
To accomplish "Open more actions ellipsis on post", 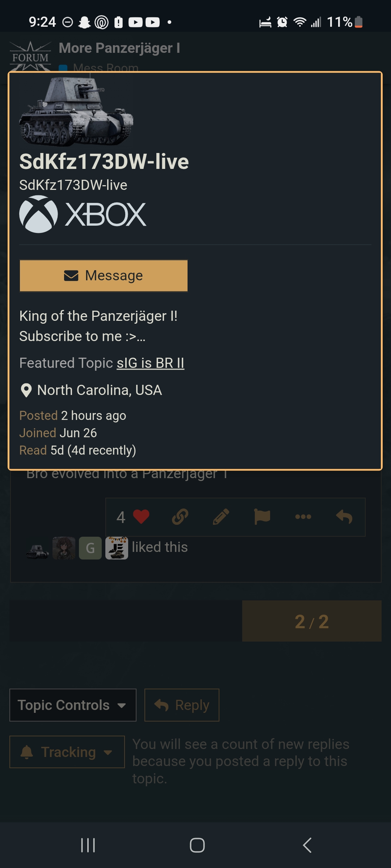I will click(x=303, y=516).
